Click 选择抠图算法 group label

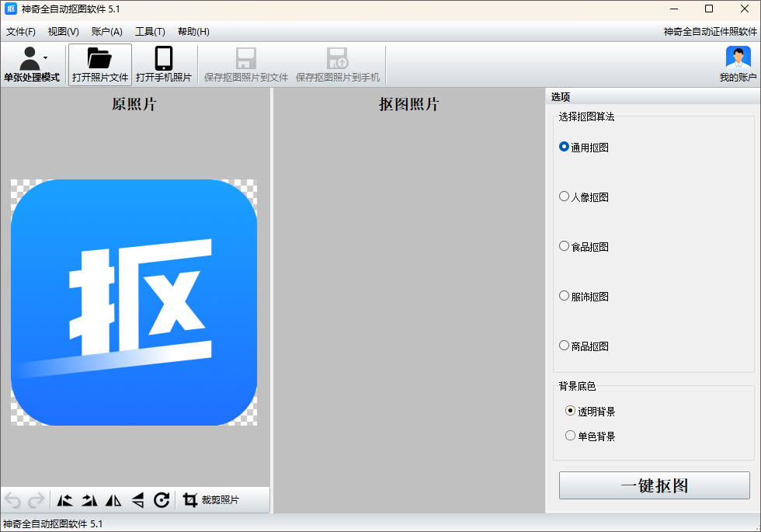[586, 116]
